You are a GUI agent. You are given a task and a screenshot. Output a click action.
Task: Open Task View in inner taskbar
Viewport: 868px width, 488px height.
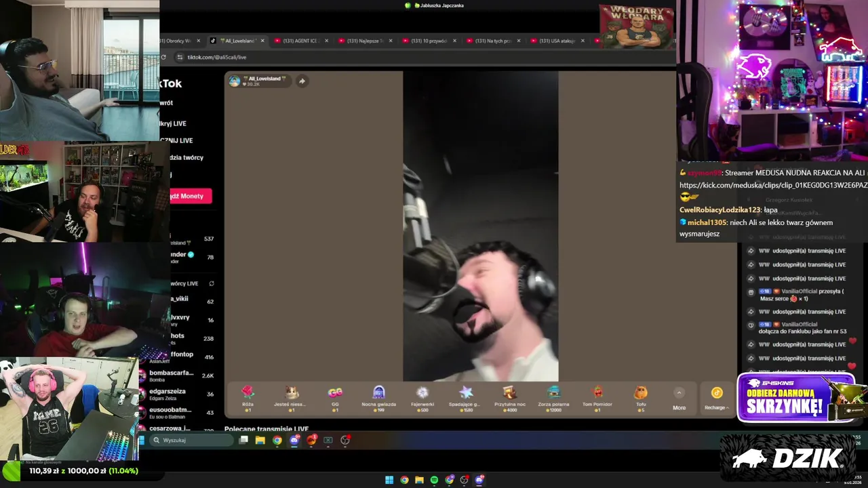(x=243, y=440)
